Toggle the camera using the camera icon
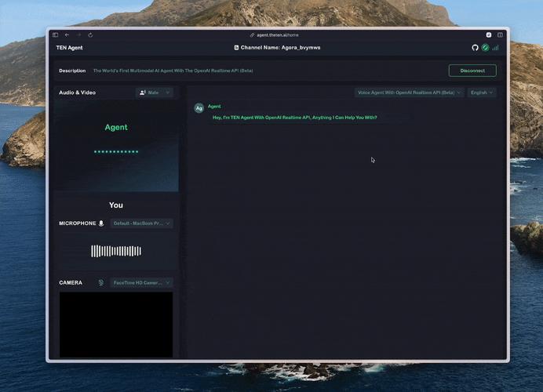Screen dimensions: 543x392 click(x=101, y=283)
